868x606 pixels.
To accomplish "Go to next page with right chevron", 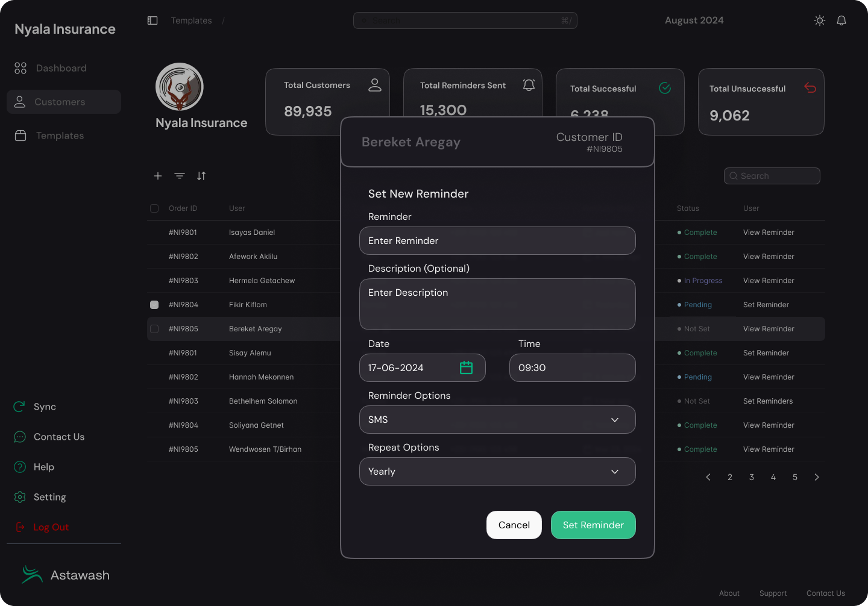I will (x=817, y=477).
